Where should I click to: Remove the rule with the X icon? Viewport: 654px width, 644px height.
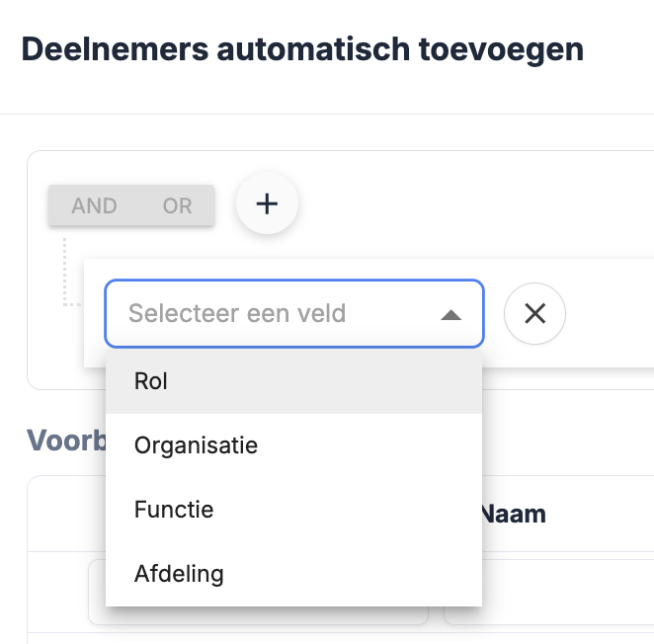[x=534, y=313]
